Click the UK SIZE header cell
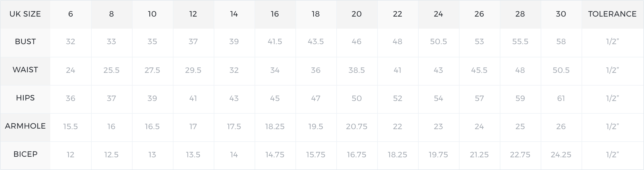The height and width of the screenshot is (170, 644). coord(25,14)
